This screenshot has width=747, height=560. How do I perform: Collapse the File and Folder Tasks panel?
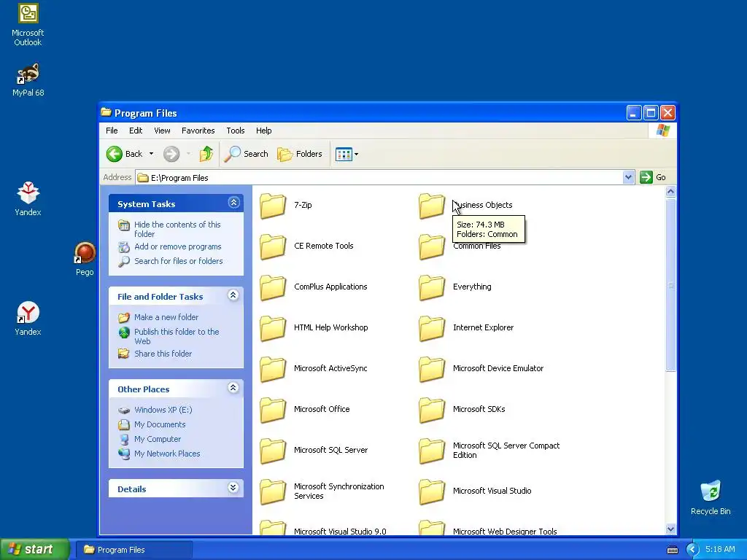pos(233,295)
